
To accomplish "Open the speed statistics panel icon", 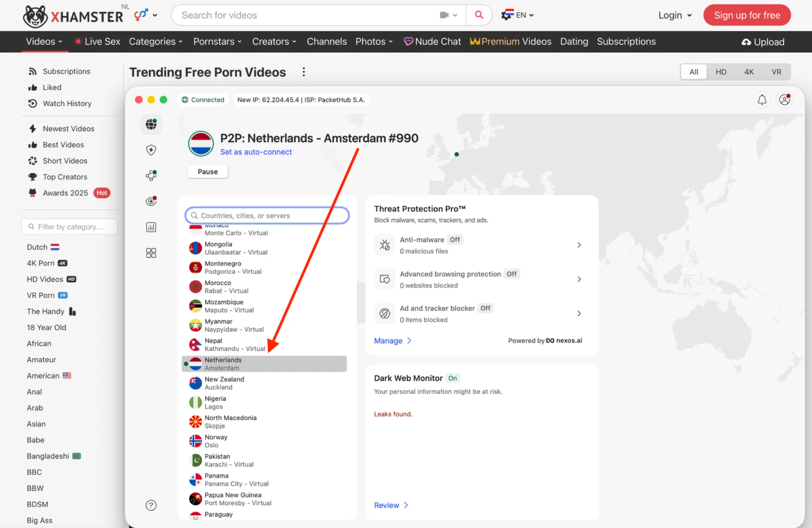I will point(151,227).
